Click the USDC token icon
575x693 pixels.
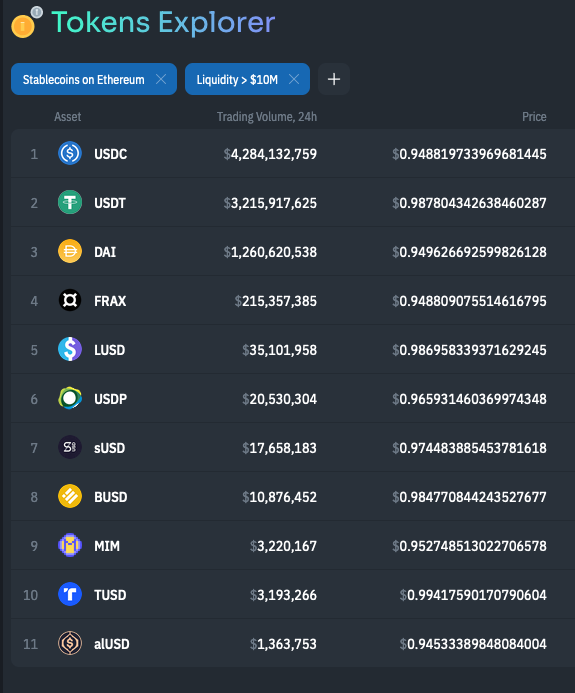[x=70, y=153]
